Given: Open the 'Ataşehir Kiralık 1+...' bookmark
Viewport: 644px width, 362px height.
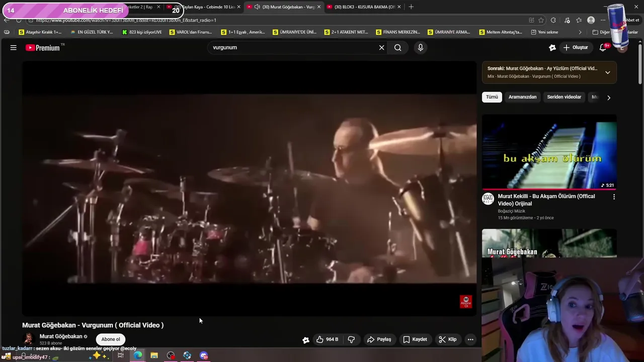Looking at the screenshot, I should pyautogui.click(x=40, y=32).
